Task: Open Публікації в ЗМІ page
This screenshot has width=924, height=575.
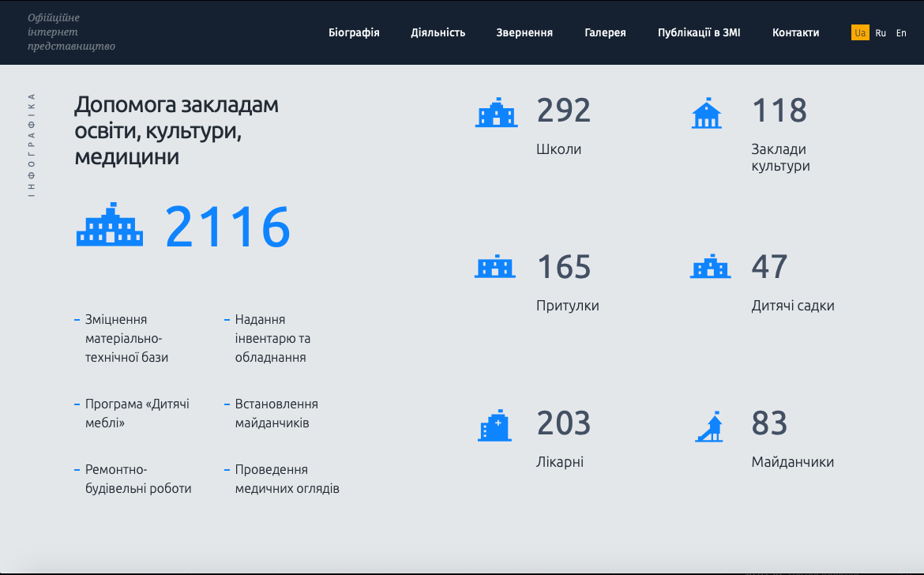Action: 699,33
